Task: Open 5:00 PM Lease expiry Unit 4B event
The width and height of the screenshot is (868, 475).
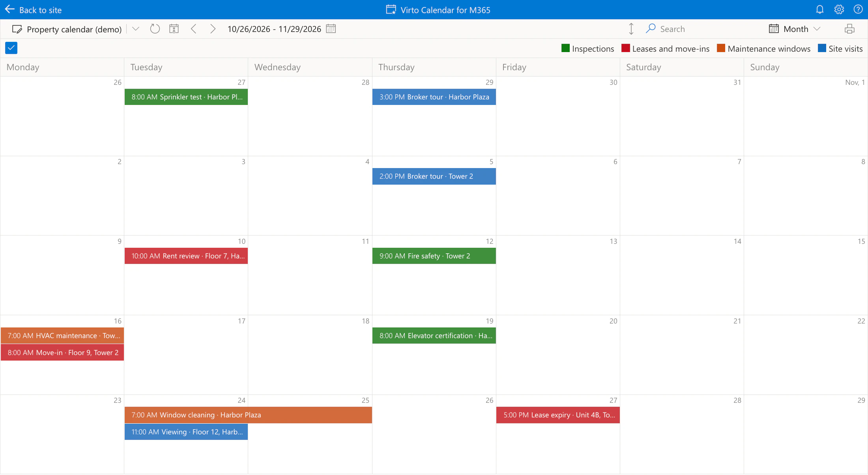Action: click(558, 415)
